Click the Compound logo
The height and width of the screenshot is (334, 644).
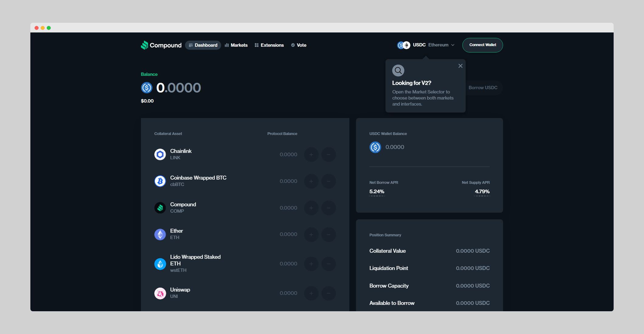(x=161, y=45)
